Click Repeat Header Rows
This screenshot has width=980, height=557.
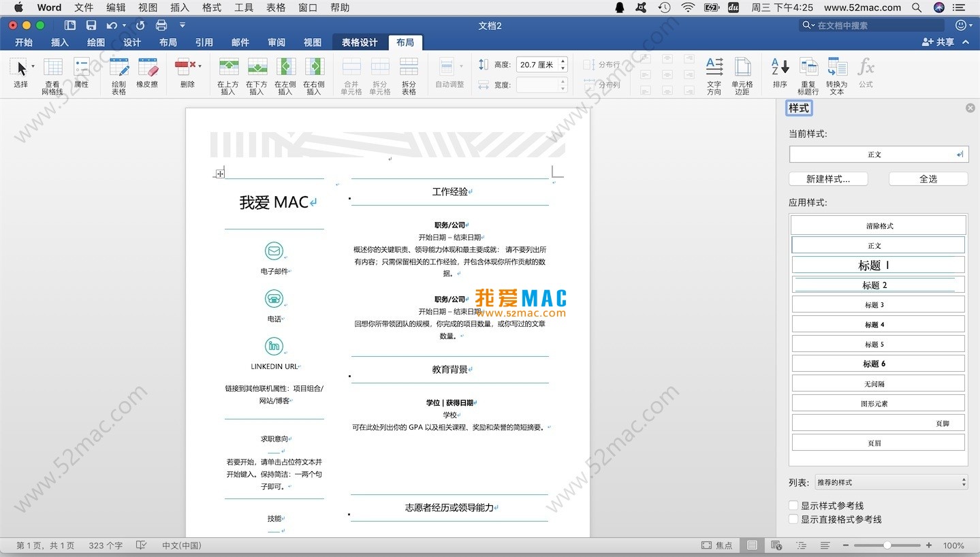coord(808,76)
